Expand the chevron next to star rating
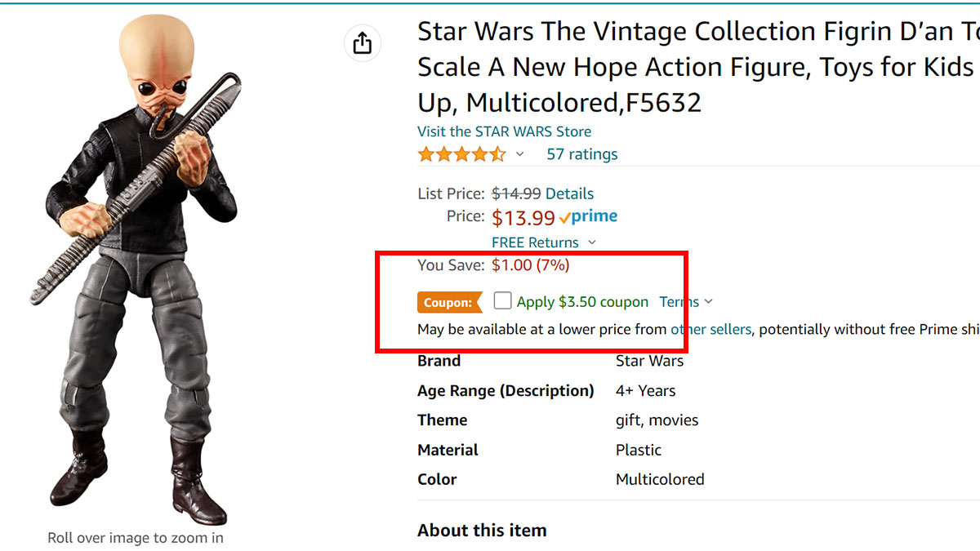The height and width of the screenshot is (551, 980). [x=519, y=154]
